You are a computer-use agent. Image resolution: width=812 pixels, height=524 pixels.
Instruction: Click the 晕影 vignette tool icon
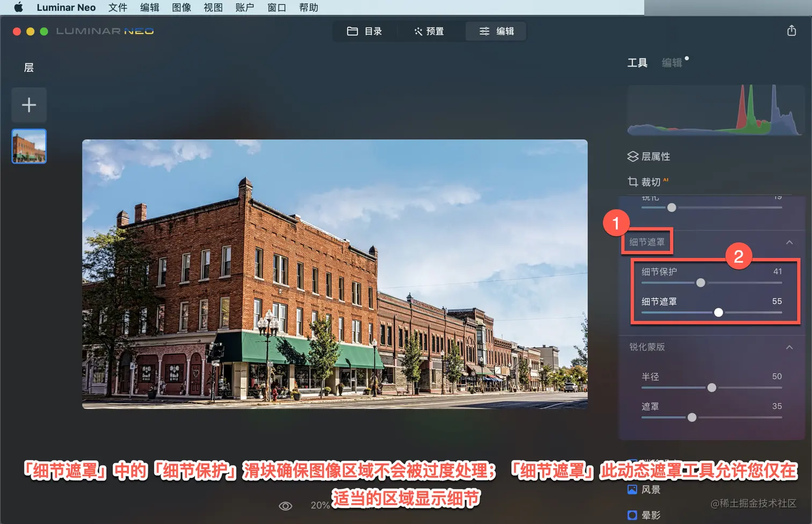coord(632,515)
